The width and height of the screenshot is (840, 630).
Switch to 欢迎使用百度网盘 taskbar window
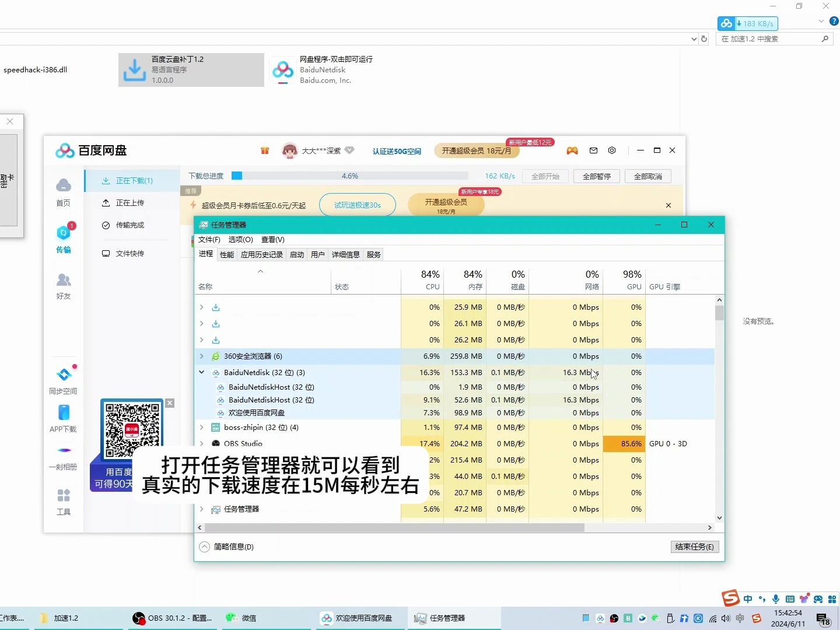coord(361,618)
